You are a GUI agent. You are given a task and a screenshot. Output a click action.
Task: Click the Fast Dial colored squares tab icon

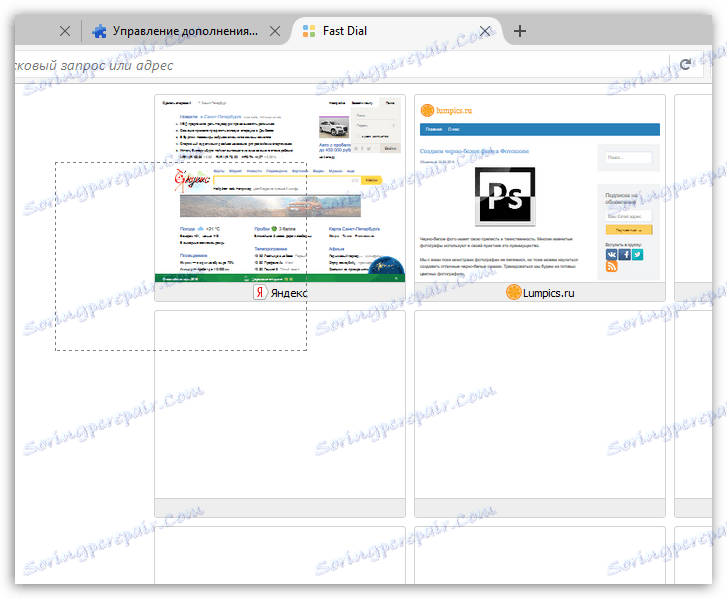pos(309,31)
